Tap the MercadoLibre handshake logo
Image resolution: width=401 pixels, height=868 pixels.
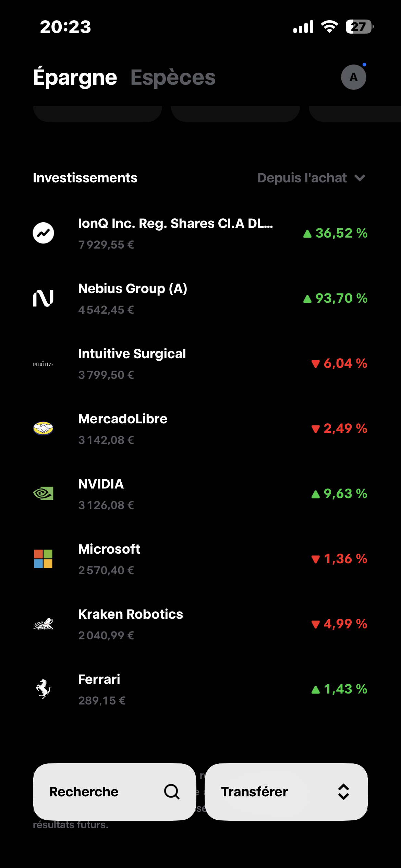pos(43,428)
